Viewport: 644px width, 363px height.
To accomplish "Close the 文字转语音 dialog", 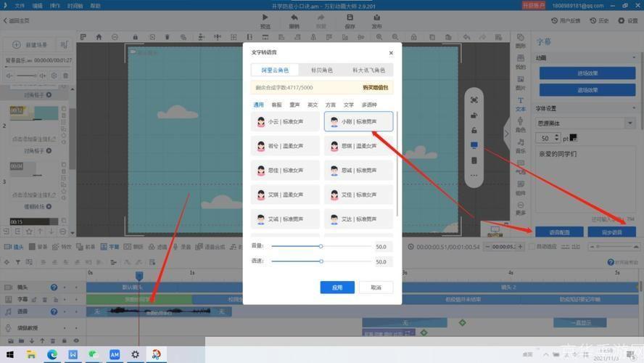I will (x=391, y=52).
